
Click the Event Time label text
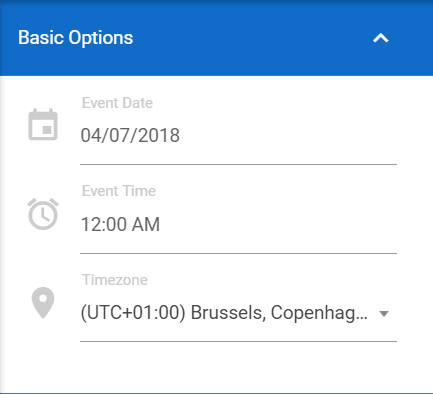pyautogui.click(x=119, y=191)
